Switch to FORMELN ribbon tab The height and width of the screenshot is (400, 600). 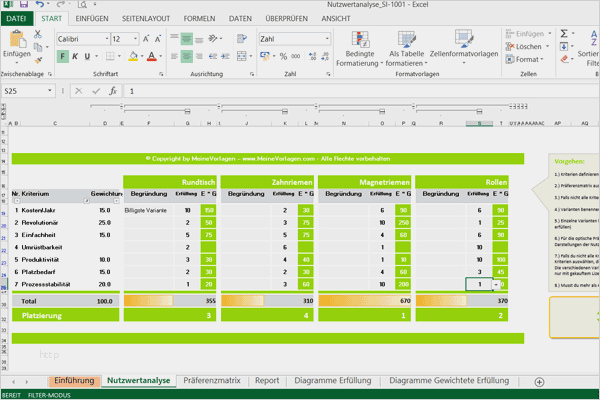click(199, 18)
